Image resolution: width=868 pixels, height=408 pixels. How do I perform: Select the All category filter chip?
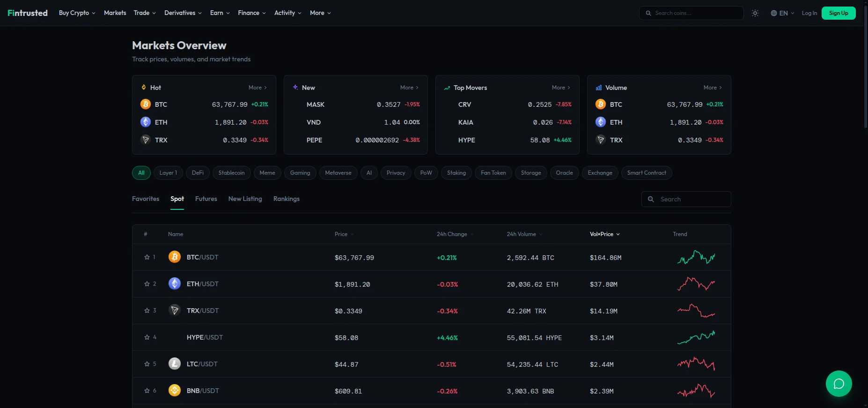(x=141, y=173)
